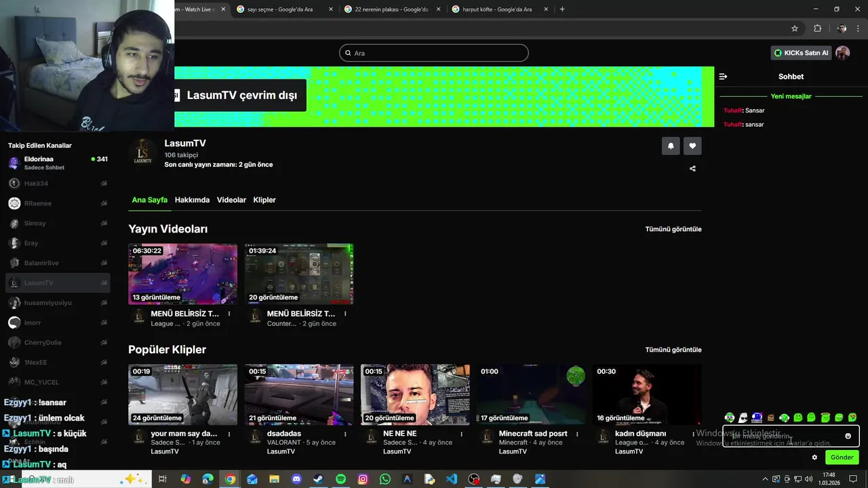868x488 pixels.
Task: Open Instagram from the taskbar
Action: 363,479
